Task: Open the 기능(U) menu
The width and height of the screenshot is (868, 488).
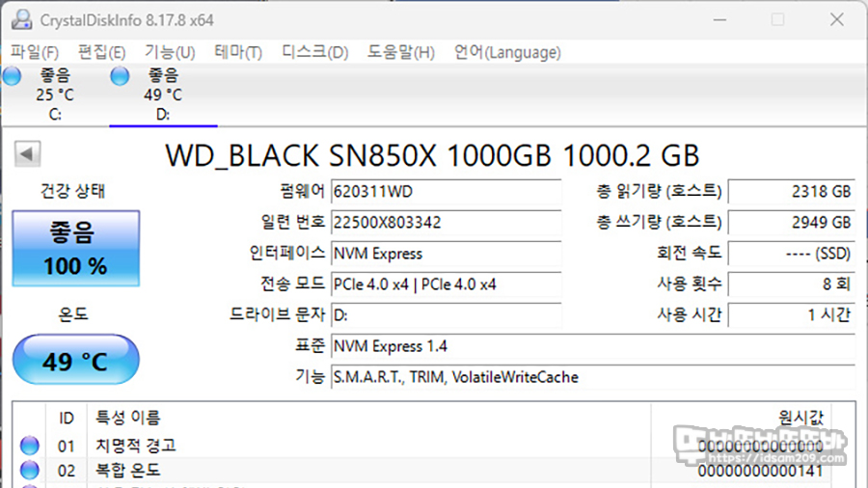Action: click(170, 53)
